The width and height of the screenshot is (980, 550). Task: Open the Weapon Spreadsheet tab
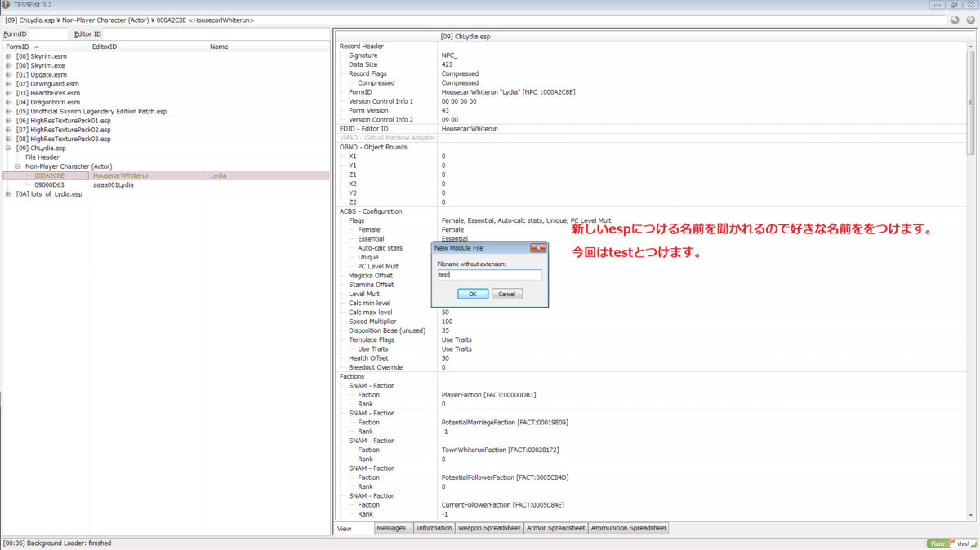click(488, 528)
